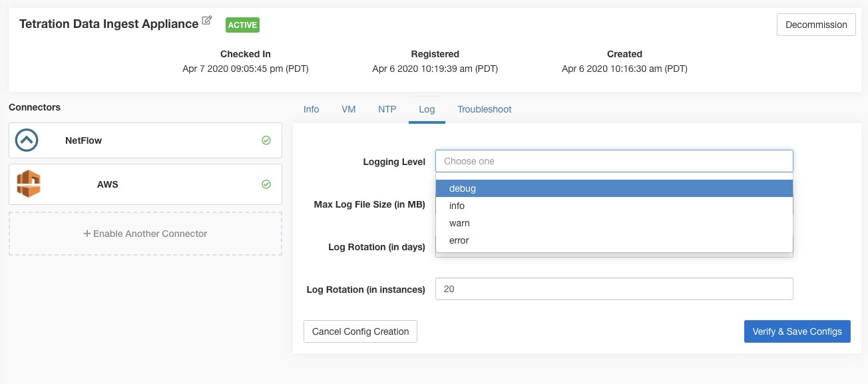Click the Log Rotation (in instances) label
The height and width of the screenshot is (384, 868).
(365, 289)
